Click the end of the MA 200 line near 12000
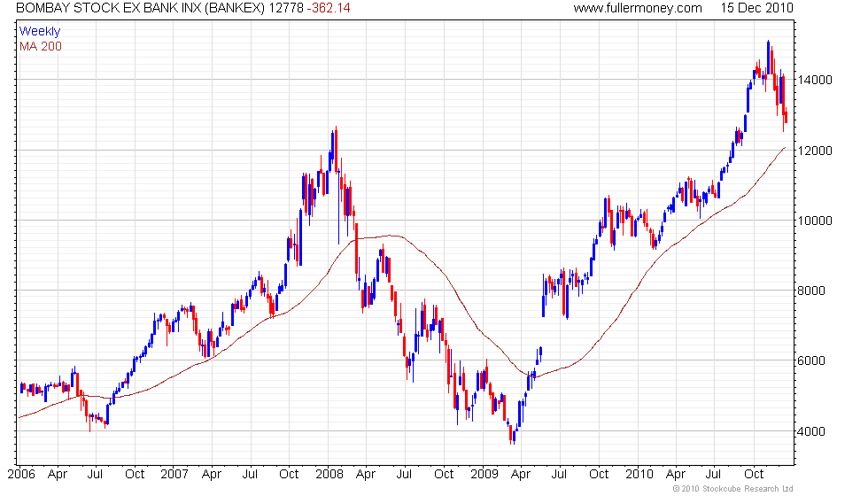Screen dimensions: 868x496 [x=785, y=148]
